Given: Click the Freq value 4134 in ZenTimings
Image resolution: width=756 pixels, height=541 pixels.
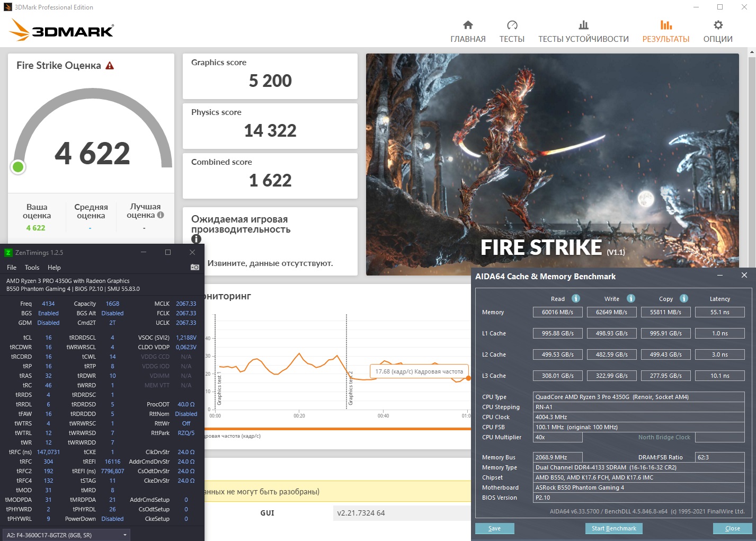Looking at the screenshot, I should [x=48, y=304].
